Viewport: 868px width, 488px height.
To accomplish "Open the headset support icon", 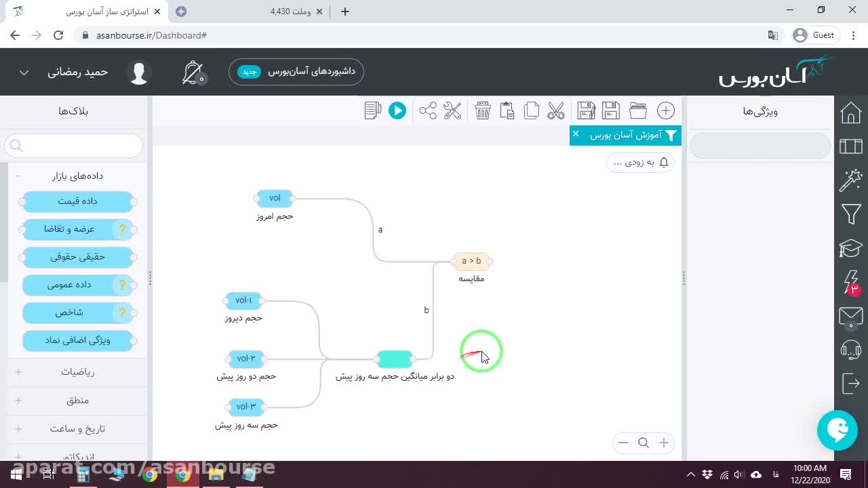I will (x=851, y=350).
